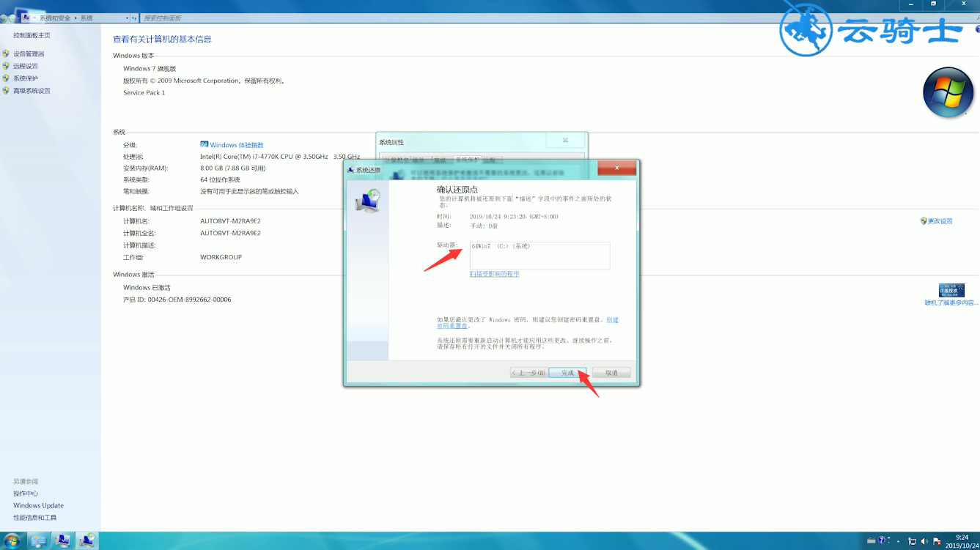The image size is (980, 550).
Task: Show hidden tray icons arrow
Action: coord(899,541)
